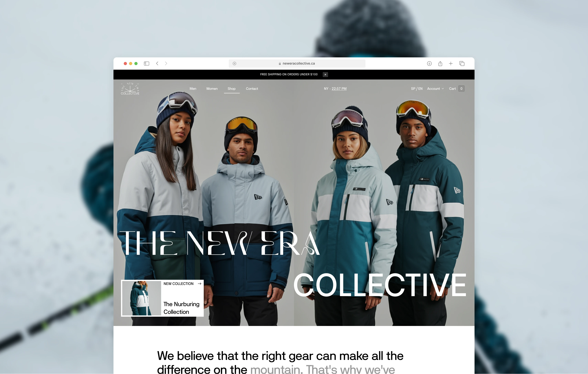588x374 pixels.
Task: Select the Shop tab
Action: point(231,89)
